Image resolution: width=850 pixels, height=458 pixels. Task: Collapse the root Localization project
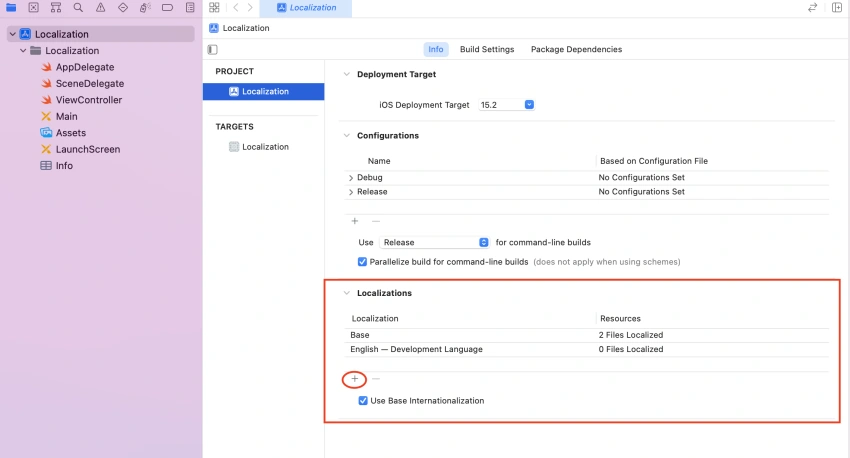(12, 34)
